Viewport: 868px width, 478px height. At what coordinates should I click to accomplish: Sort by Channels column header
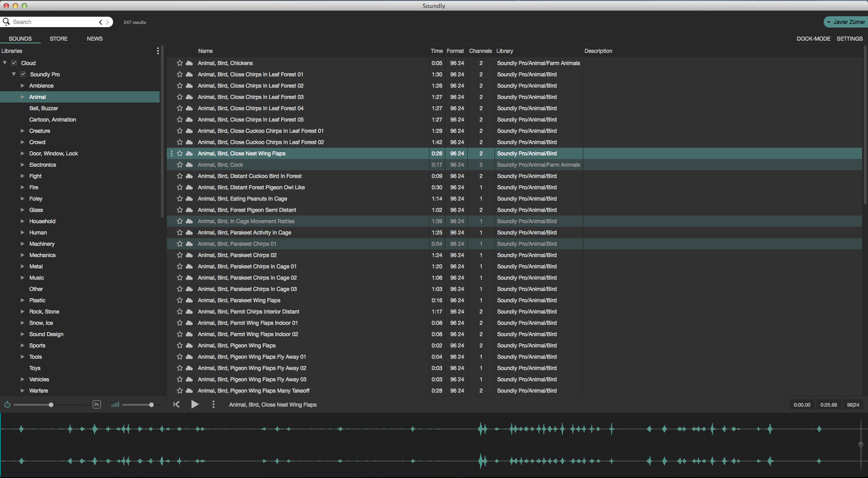[481, 51]
